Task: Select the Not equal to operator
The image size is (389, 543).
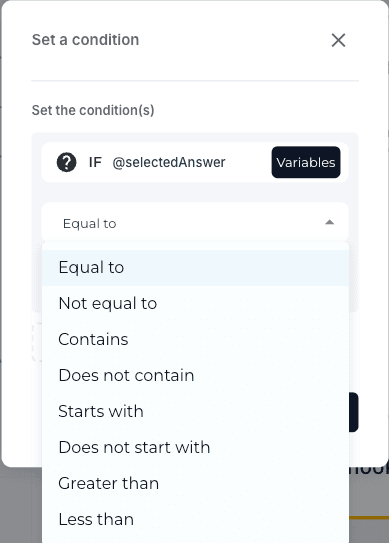Action: (x=195, y=304)
